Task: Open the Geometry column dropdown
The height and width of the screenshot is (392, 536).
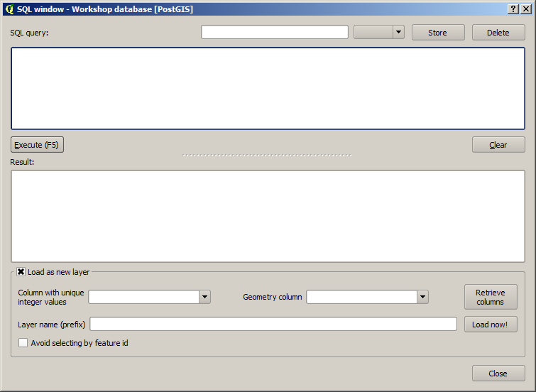Action: coord(367,297)
